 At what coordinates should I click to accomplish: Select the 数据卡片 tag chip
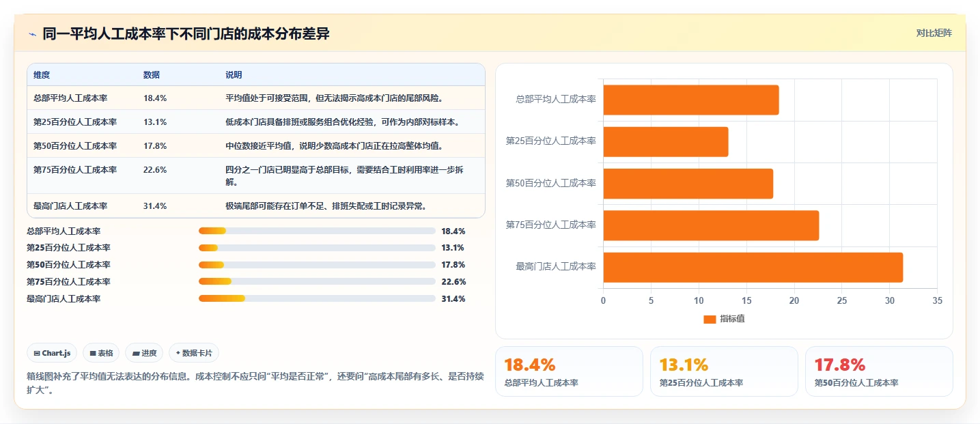point(194,353)
